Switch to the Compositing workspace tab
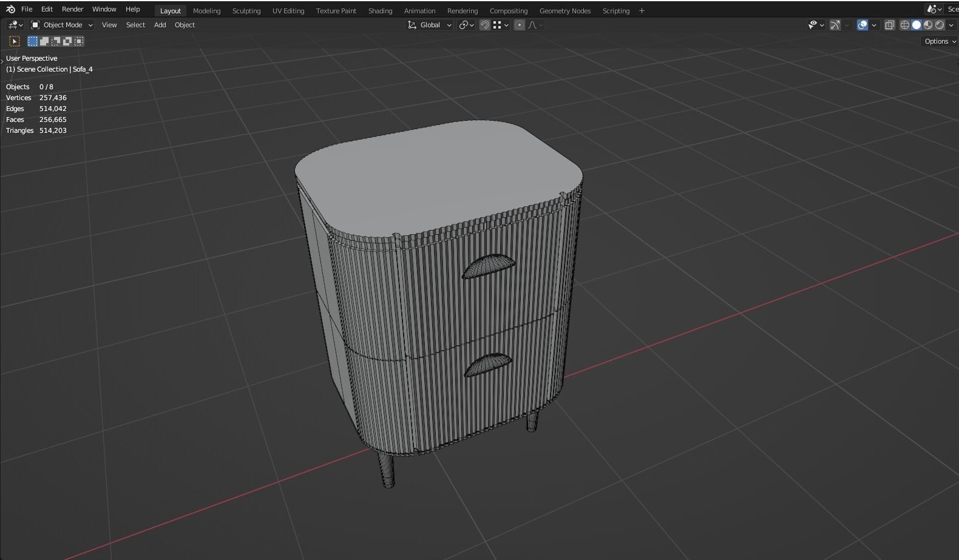This screenshot has width=959, height=560. (x=509, y=11)
